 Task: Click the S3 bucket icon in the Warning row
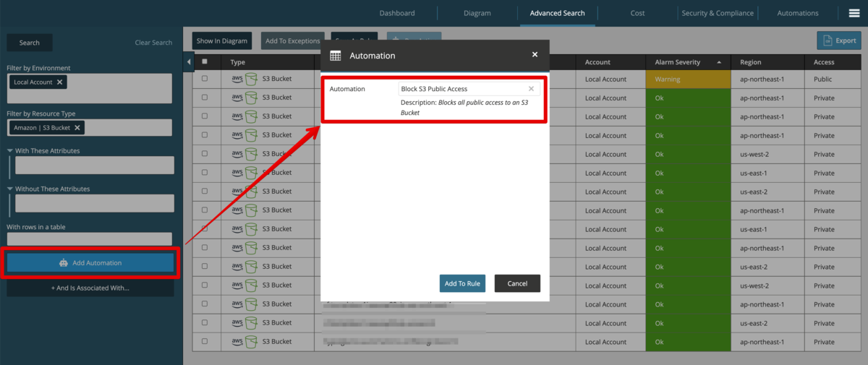click(x=251, y=79)
